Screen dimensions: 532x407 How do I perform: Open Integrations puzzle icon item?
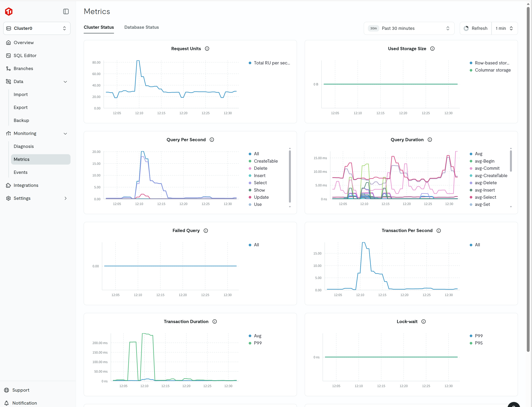coord(26,185)
